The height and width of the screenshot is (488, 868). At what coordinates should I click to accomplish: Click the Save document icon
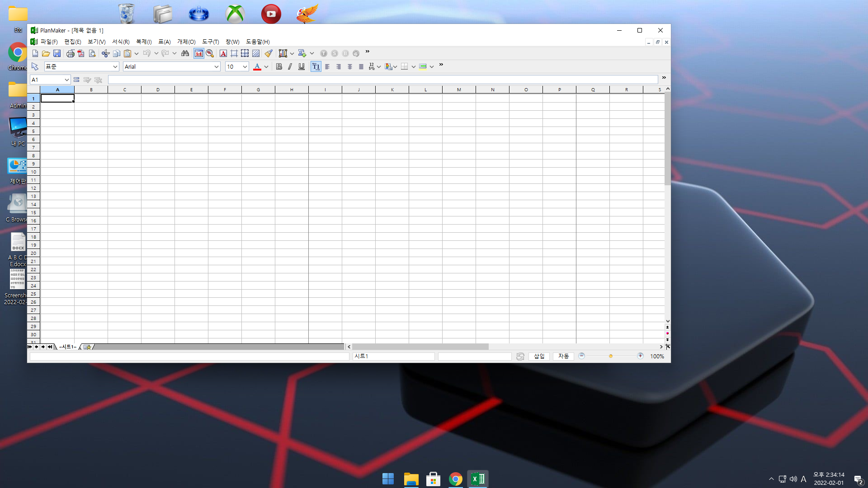(x=57, y=53)
